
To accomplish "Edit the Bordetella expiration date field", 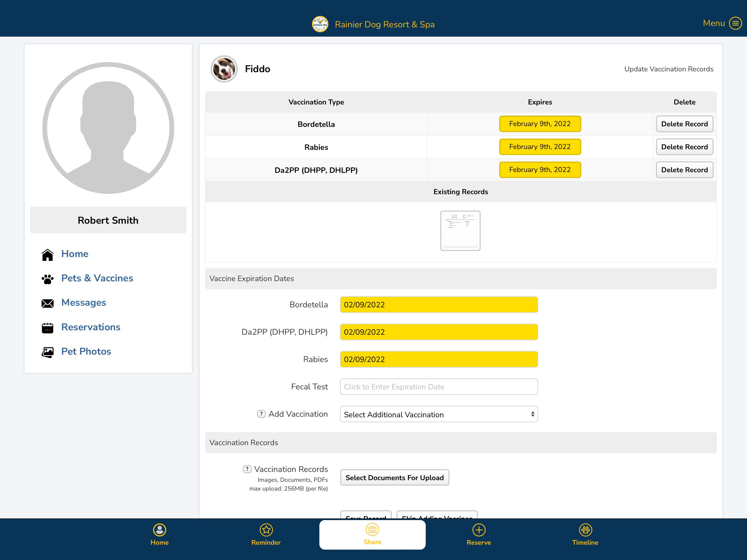I will [439, 305].
